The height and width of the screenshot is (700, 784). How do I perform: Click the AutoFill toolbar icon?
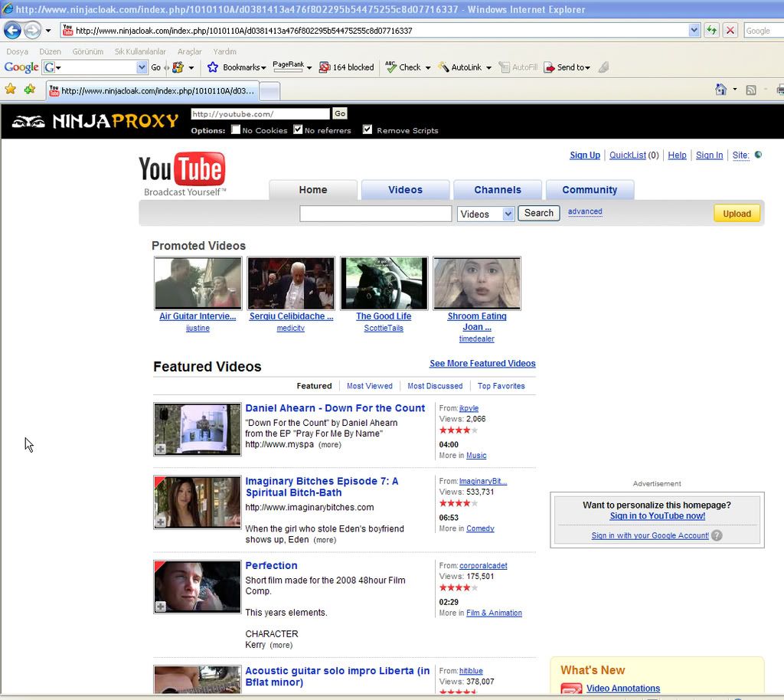[504, 67]
